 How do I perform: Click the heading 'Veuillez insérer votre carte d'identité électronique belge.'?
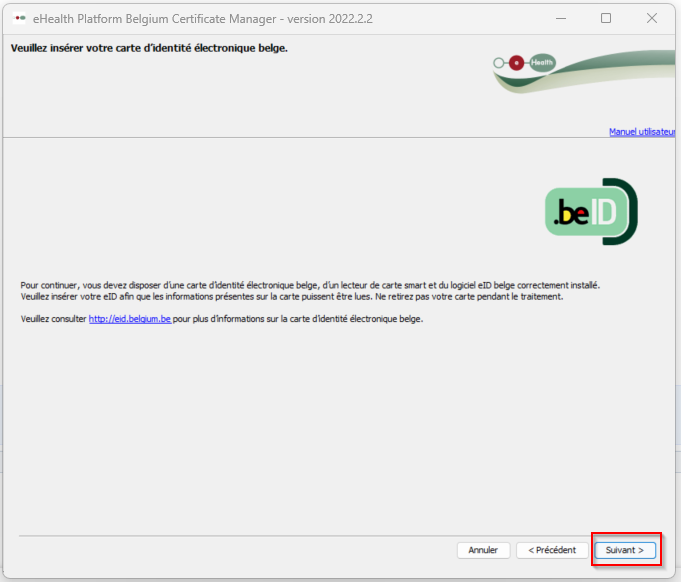click(149, 48)
